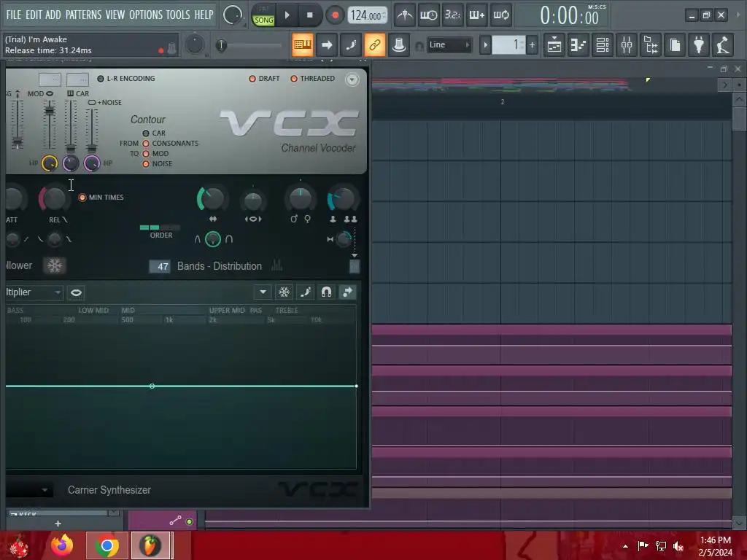
Task: Open the VIEW menu
Action: coord(115,15)
